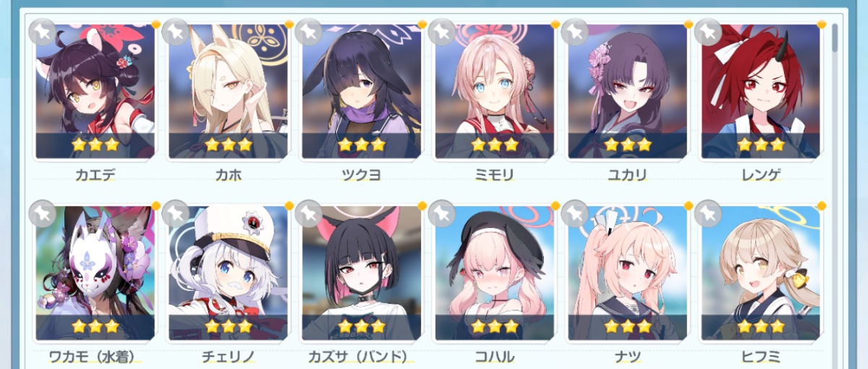The width and height of the screenshot is (868, 369).
Task: Toggle the pin icon on ツクヨ card
Action: [308, 31]
